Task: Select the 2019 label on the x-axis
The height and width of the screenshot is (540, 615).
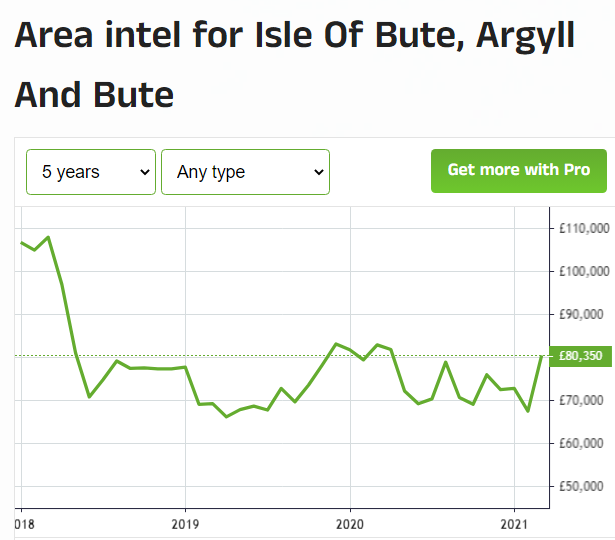Action: pos(184,523)
